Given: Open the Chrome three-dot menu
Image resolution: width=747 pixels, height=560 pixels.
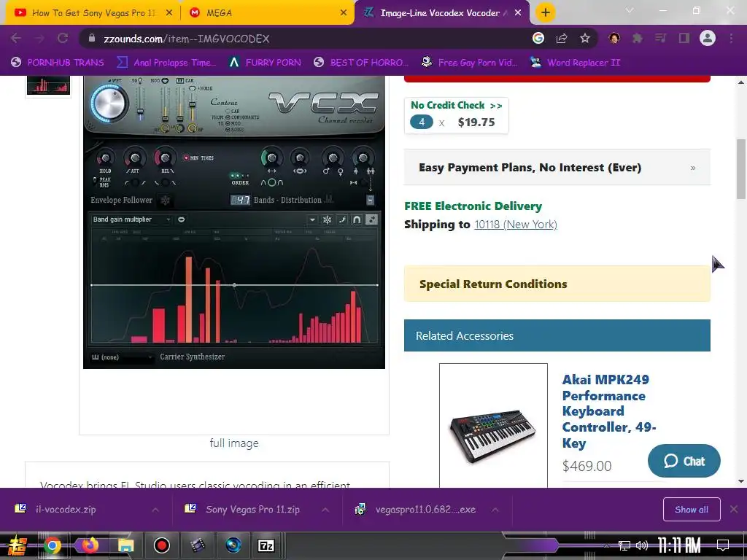Looking at the screenshot, I should point(731,38).
